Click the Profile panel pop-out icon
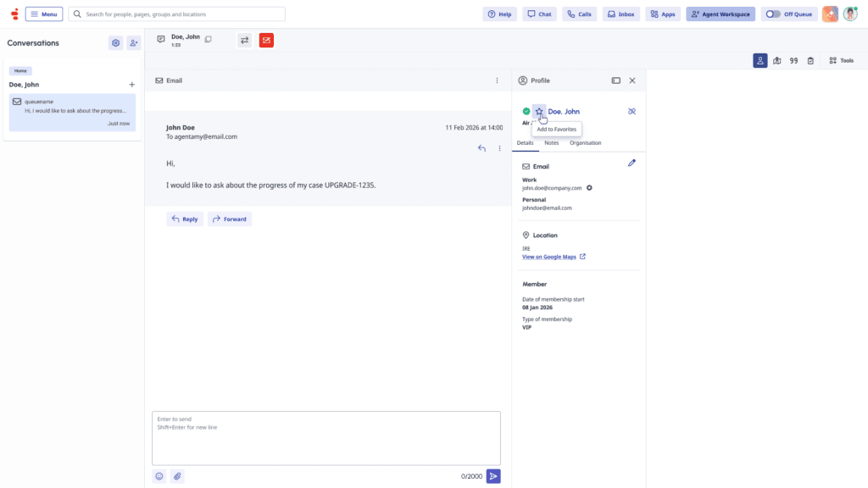868x488 pixels. pyautogui.click(x=616, y=80)
